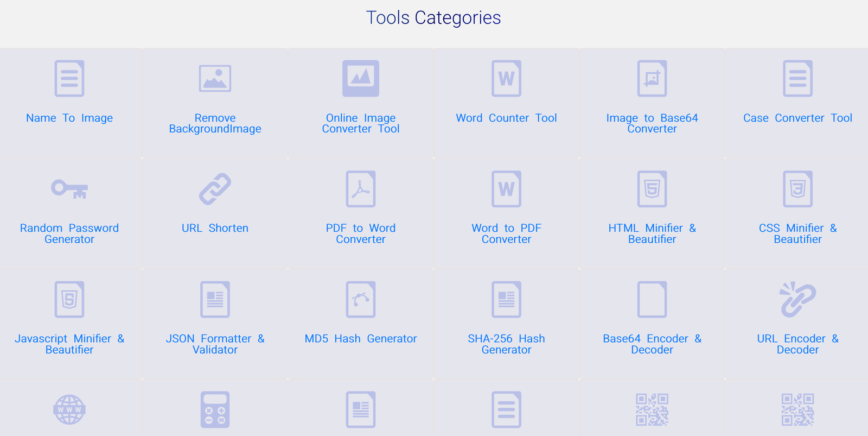Image resolution: width=868 pixels, height=436 pixels.
Task: Open the URL Shorten link
Action: (215, 228)
